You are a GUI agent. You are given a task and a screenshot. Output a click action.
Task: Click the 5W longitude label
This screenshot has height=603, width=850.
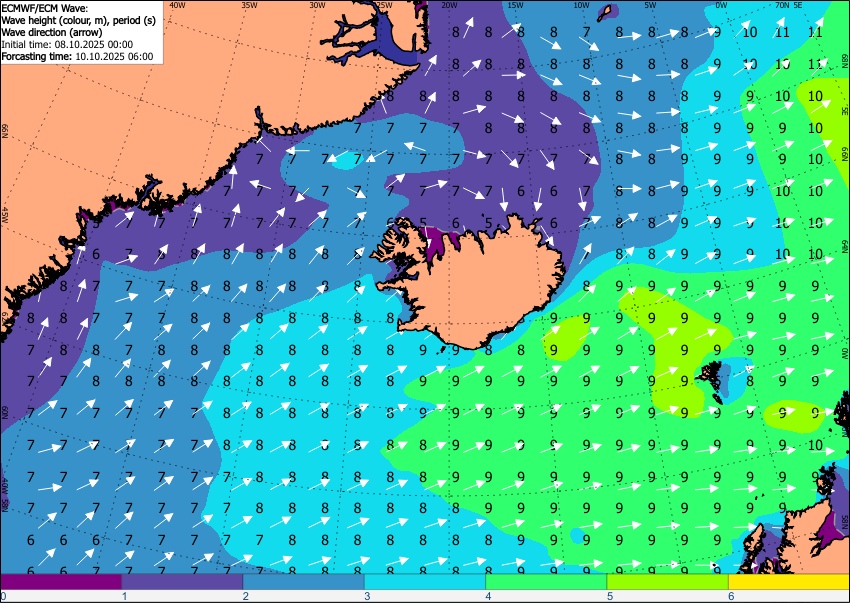click(650, 5)
